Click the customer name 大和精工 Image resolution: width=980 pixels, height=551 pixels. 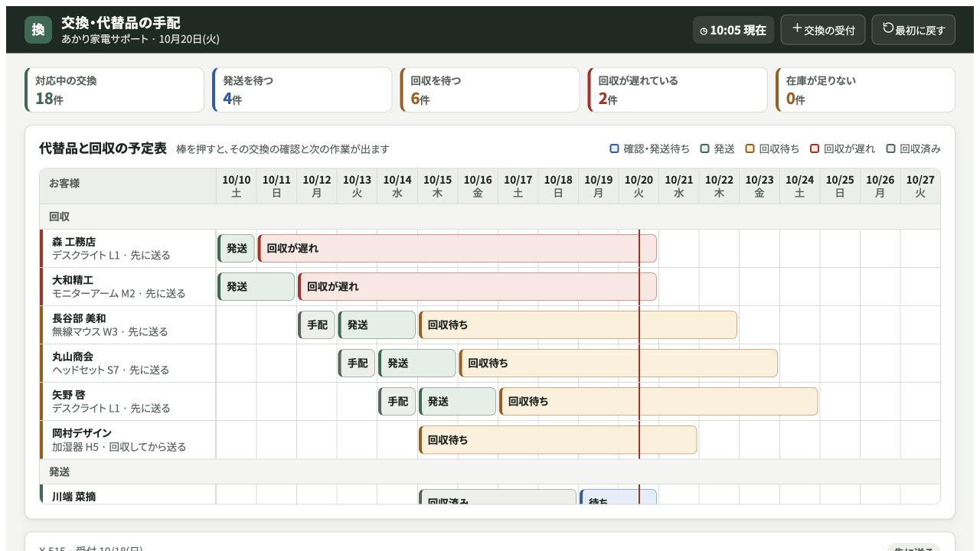click(x=73, y=280)
